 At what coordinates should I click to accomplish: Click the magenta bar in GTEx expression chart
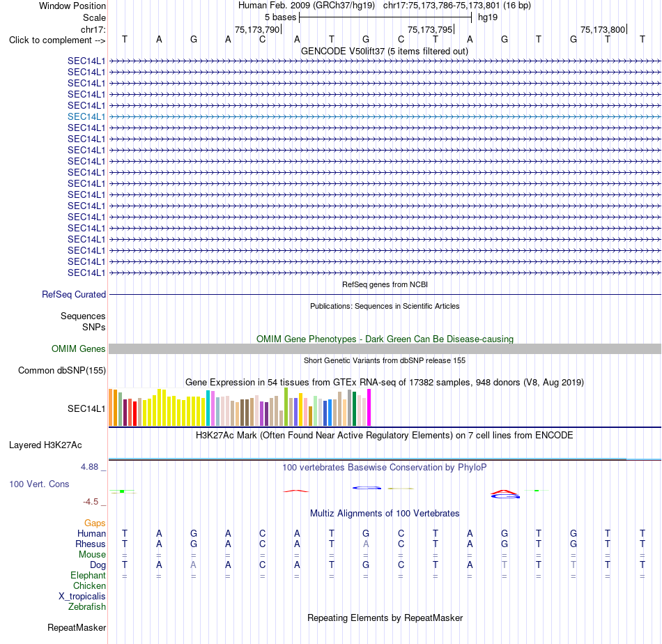[x=369, y=407]
